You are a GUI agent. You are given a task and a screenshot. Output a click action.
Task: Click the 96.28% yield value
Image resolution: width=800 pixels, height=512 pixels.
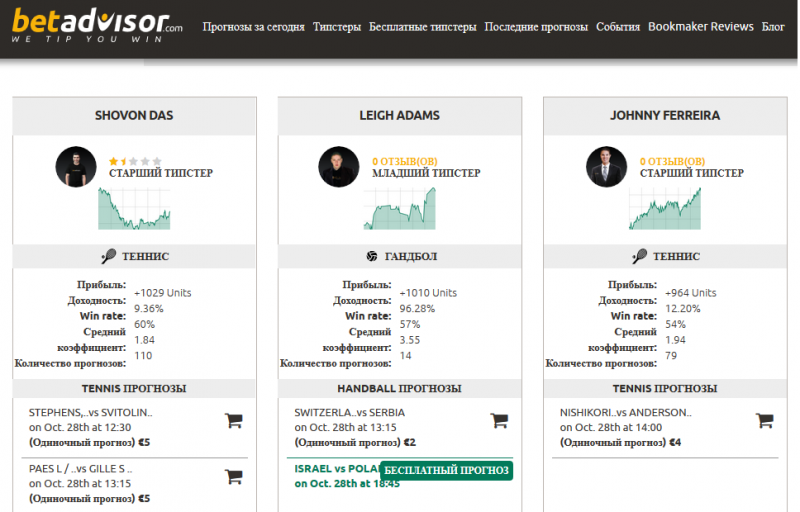[x=417, y=309]
